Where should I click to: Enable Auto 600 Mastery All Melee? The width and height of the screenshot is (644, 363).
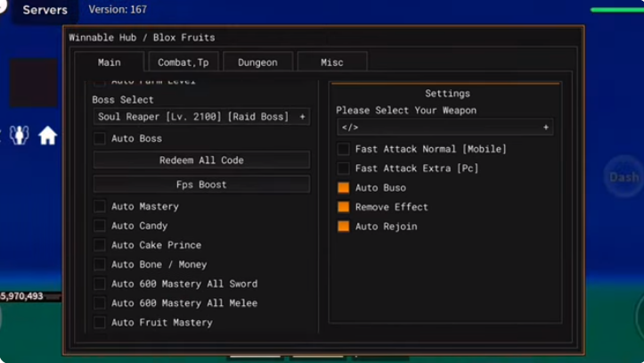[100, 303]
